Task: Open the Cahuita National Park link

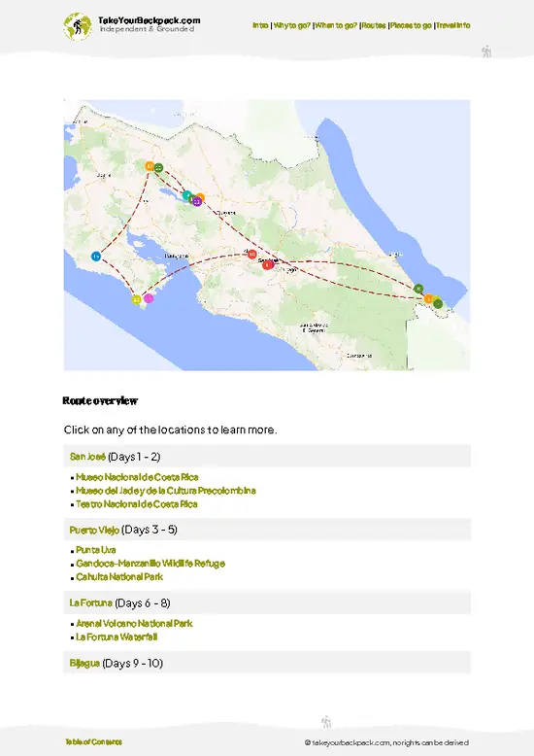Action: coord(119,576)
